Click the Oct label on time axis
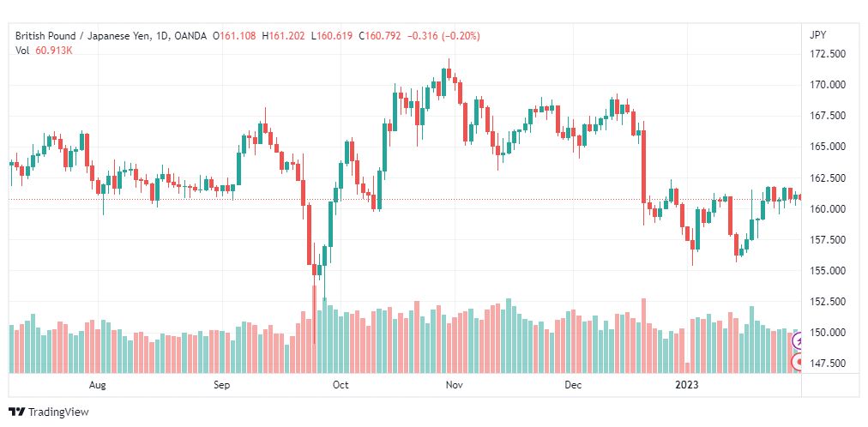The height and width of the screenshot is (427, 868). coord(341,385)
